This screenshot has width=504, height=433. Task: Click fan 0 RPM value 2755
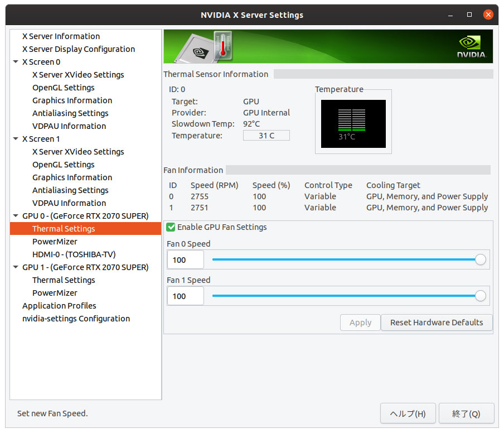(200, 196)
